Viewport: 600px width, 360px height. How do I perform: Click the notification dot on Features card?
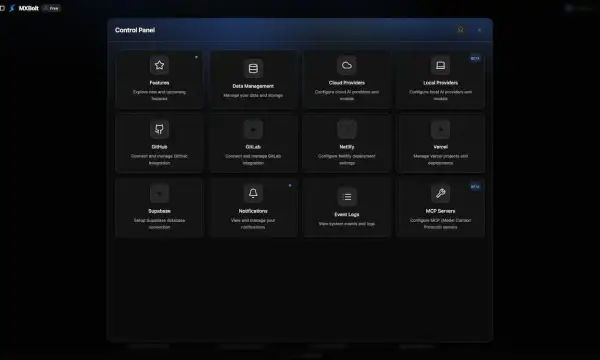(196, 57)
